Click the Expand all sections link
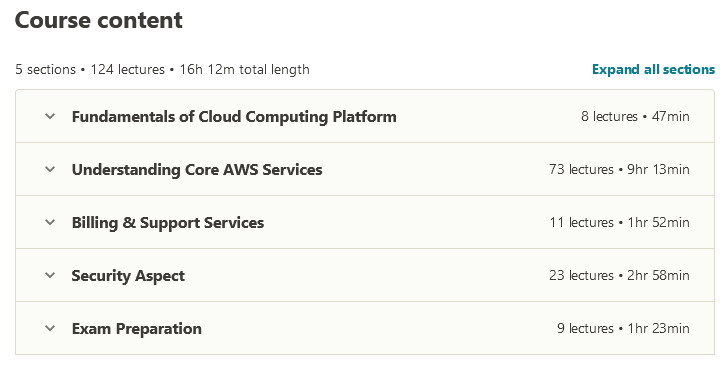The height and width of the screenshot is (366, 728). tap(653, 70)
